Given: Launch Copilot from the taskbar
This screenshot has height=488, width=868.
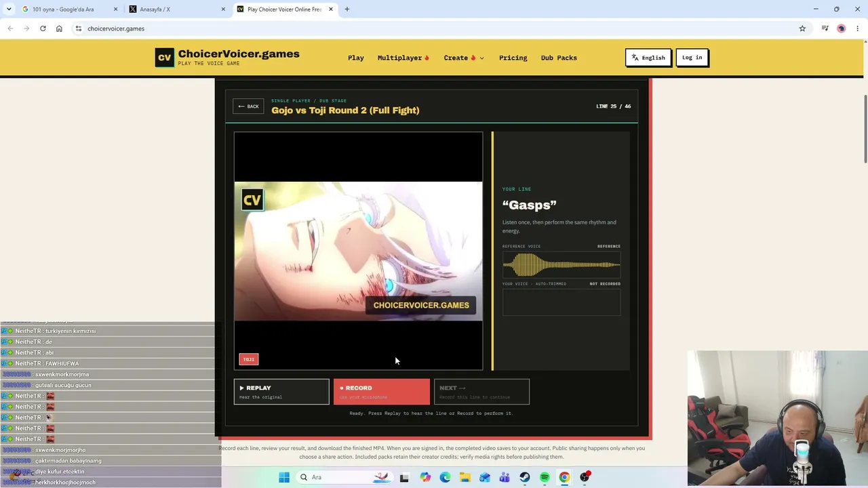Looking at the screenshot, I should (x=425, y=477).
